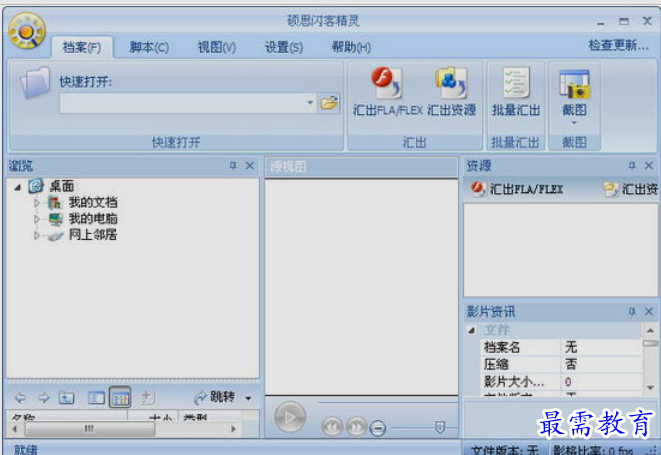Adjust the zoom slider handle
Image resolution: width=661 pixels, height=455 pixels.
tap(440, 428)
